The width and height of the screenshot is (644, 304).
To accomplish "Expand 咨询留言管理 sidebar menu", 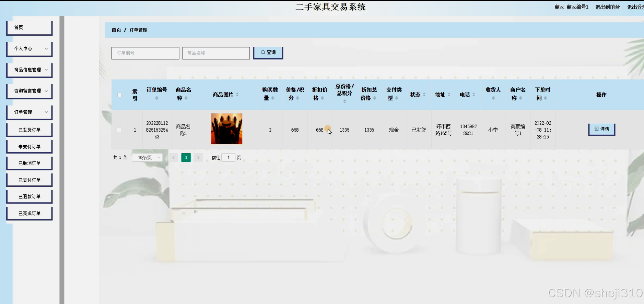I will pyautogui.click(x=30, y=91).
